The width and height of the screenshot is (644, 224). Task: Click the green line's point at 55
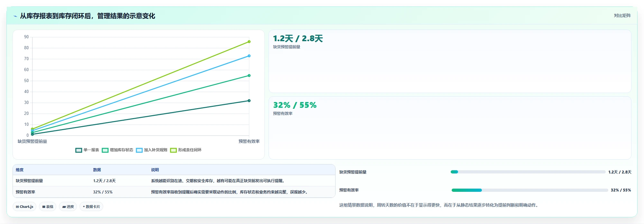(249, 76)
